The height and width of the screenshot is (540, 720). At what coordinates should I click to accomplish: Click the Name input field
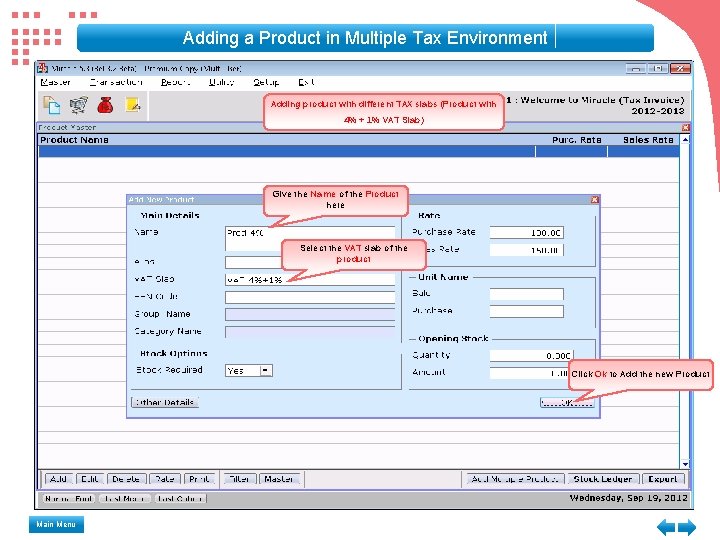click(310, 238)
